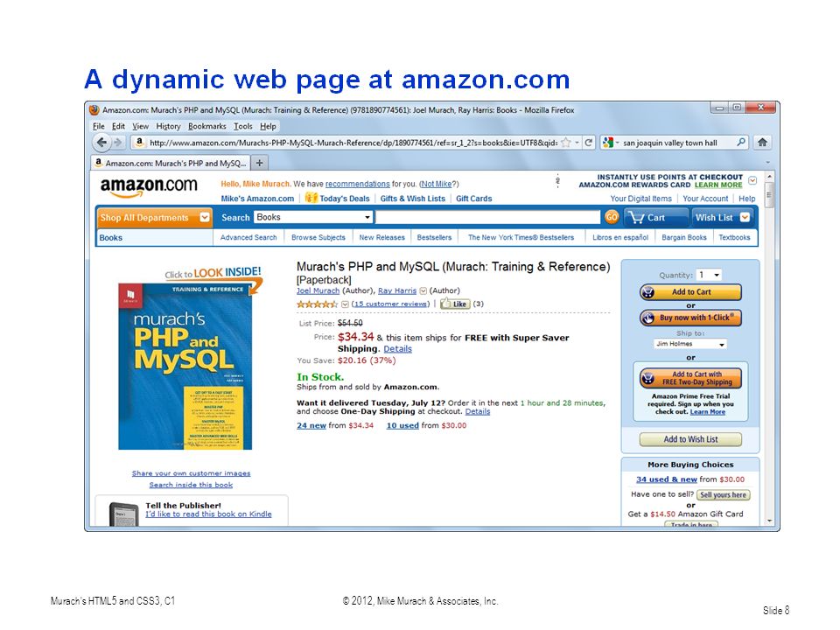Click the search magnifier in the Google box
840x630 pixels.
(741, 143)
